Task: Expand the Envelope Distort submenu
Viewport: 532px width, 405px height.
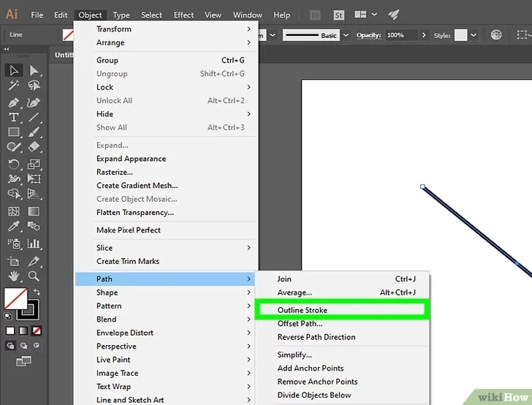Action: click(x=166, y=333)
